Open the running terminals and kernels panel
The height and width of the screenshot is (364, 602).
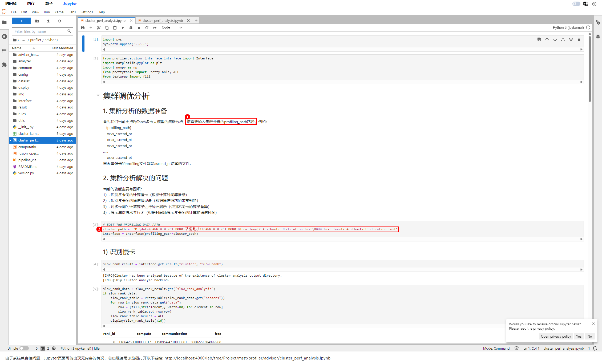4,37
